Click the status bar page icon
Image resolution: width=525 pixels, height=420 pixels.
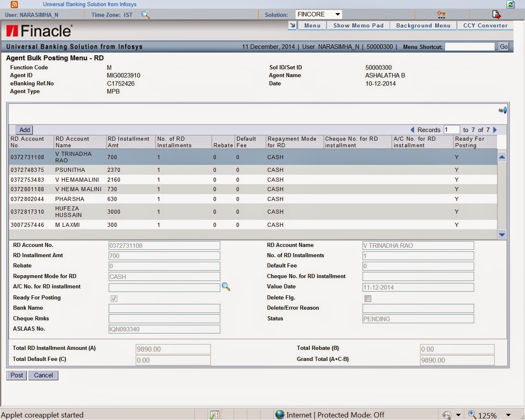click(x=215, y=415)
